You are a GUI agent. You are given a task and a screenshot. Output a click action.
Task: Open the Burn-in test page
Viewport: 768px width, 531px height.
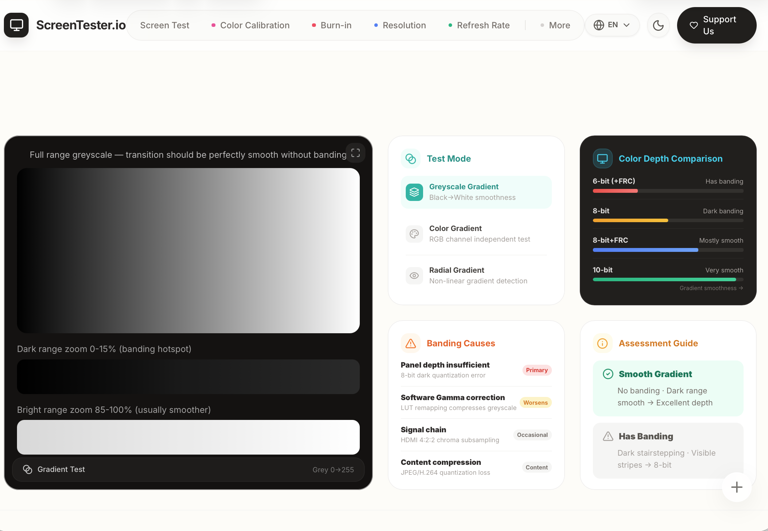tap(332, 25)
